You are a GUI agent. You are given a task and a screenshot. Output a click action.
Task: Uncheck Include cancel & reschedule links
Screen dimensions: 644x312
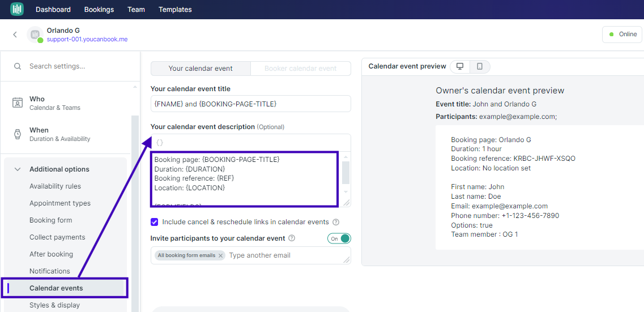[x=155, y=222]
